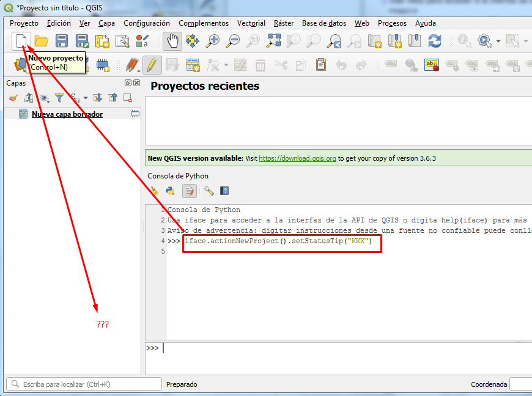Click the scratch layer memory indicator icon
The image size is (532, 396).
click(135, 114)
